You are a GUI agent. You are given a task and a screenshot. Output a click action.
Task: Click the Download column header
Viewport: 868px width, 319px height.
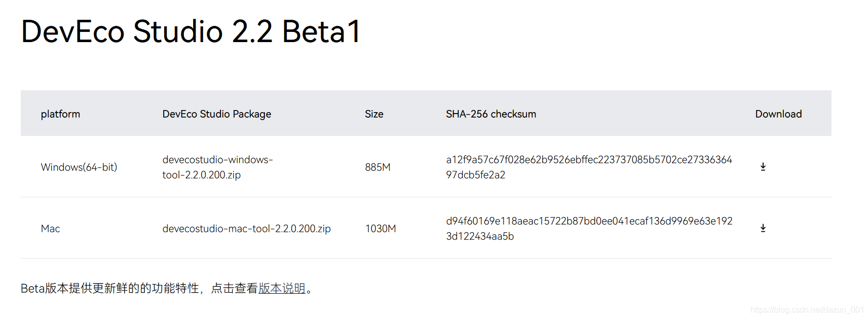point(778,114)
